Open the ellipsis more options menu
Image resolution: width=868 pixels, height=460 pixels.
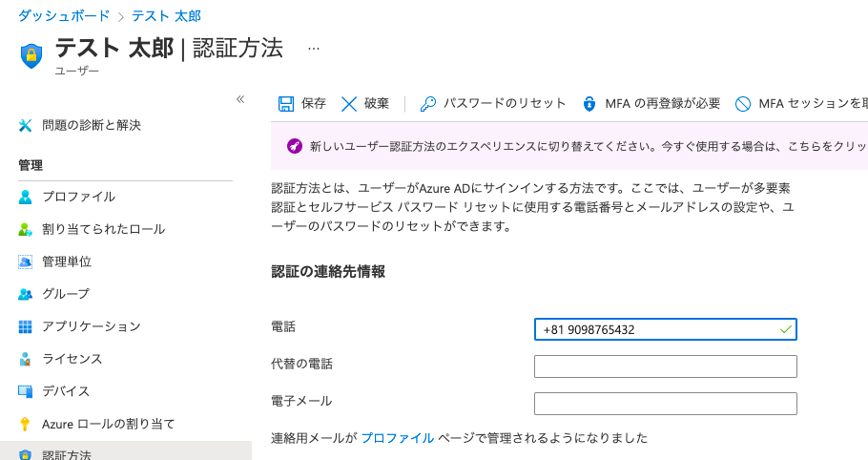pyautogui.click(x=314, y=48)
